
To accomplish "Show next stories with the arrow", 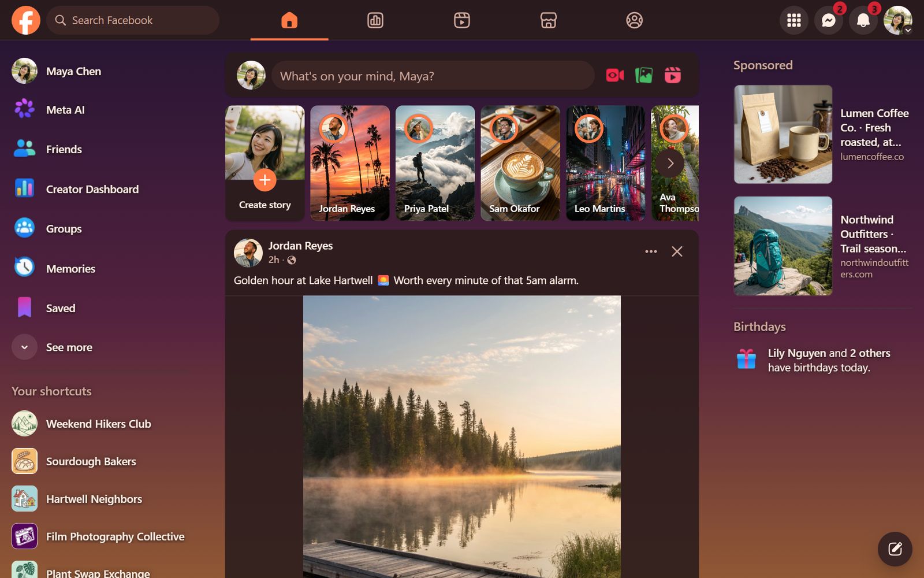I will pyautogui.click(x=670, y=164).
